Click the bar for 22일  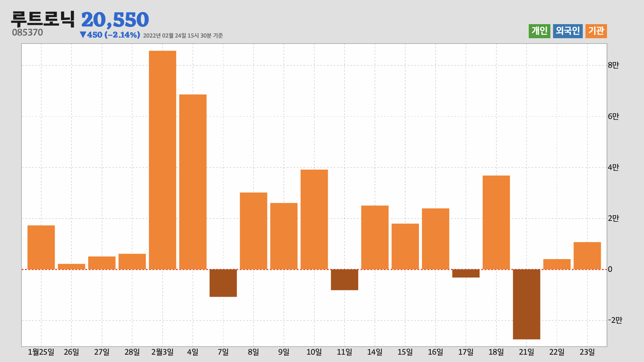(x=557, y=264)
